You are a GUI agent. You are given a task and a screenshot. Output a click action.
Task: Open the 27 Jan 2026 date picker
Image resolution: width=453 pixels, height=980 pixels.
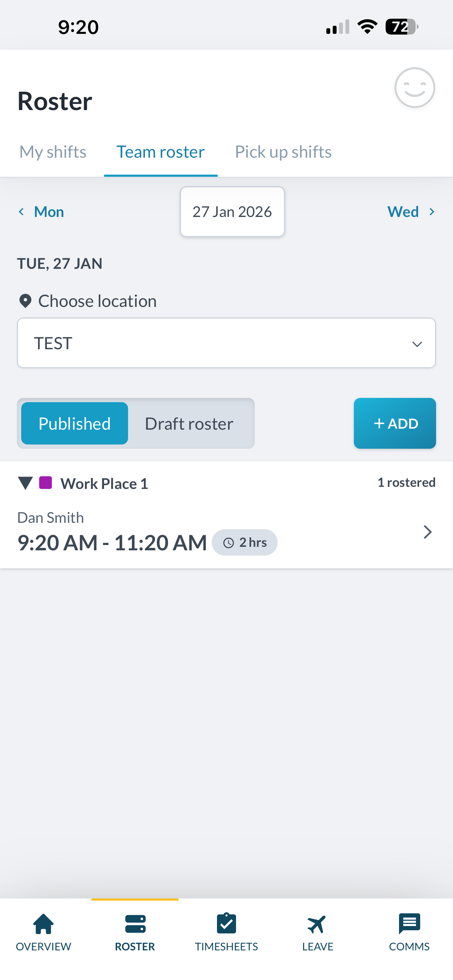pyautogui.click(x=232, y=212)
